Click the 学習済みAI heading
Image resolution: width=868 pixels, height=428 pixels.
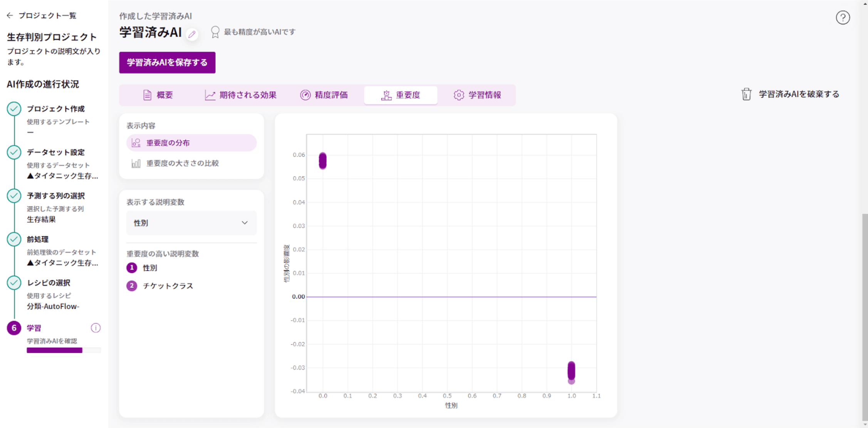click(x=150, y=33)
